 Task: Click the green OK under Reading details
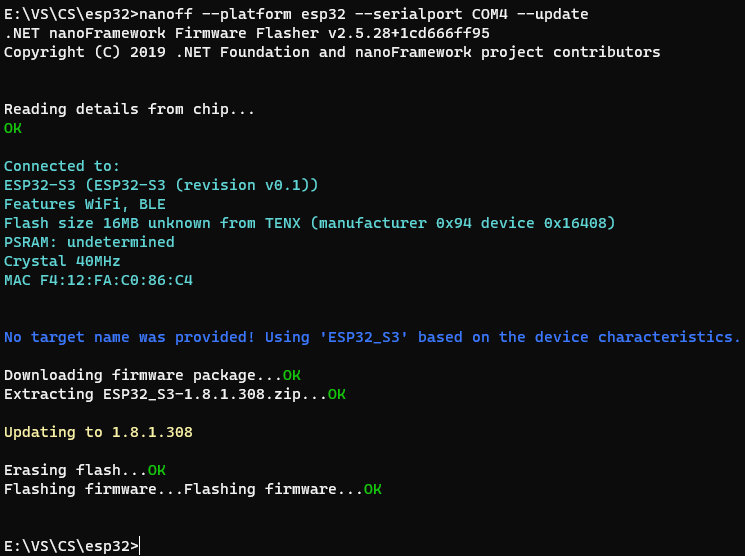point(13,128)
